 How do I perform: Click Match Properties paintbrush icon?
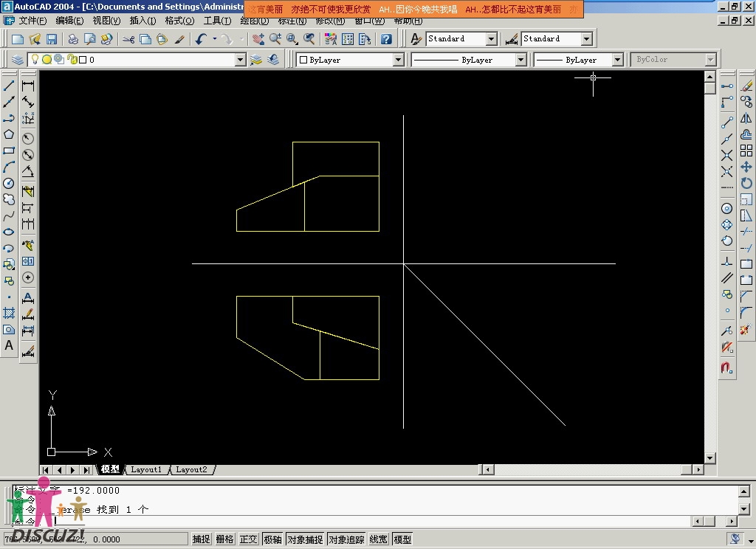(x=179, y=39)
